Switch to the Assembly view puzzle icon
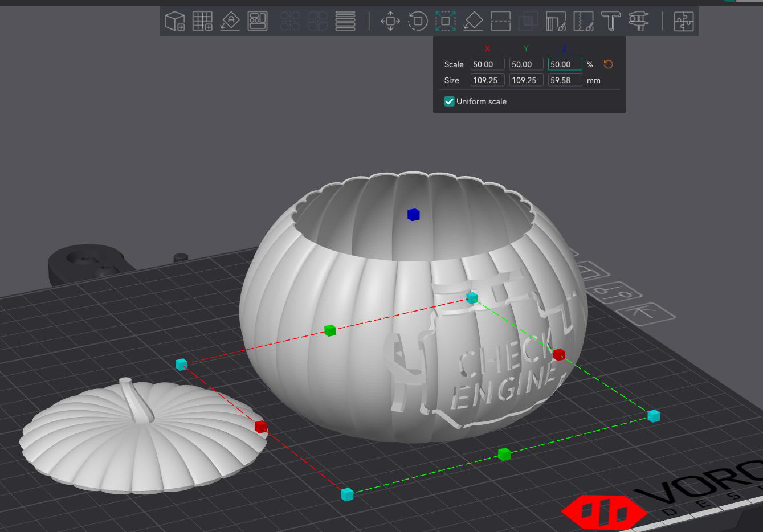The width and height of the screenshot is (763, 532). (x=683, y=22)
